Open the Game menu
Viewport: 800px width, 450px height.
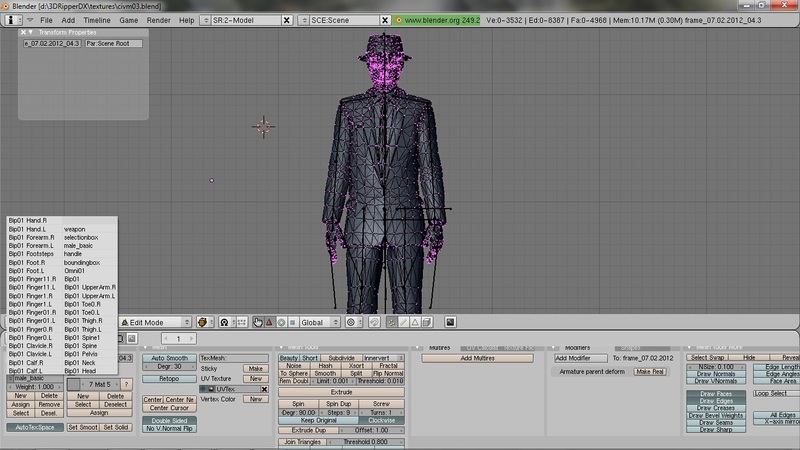click(x=128, y=20)
